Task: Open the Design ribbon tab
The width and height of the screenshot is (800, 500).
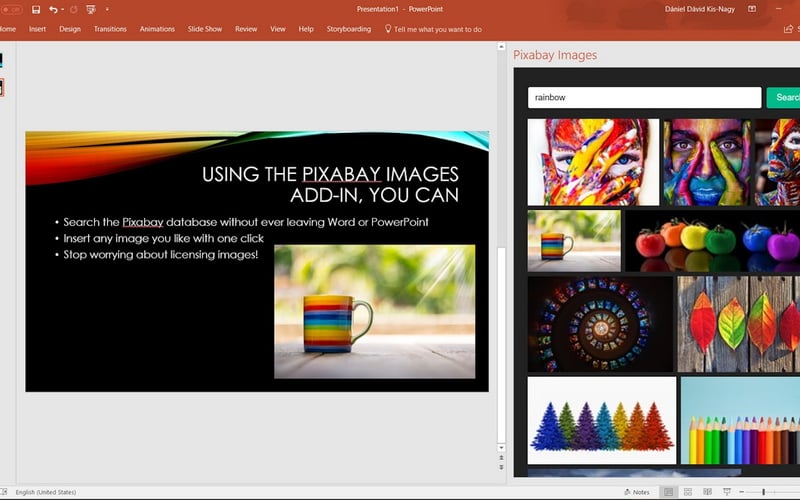Action: [70, 29]
